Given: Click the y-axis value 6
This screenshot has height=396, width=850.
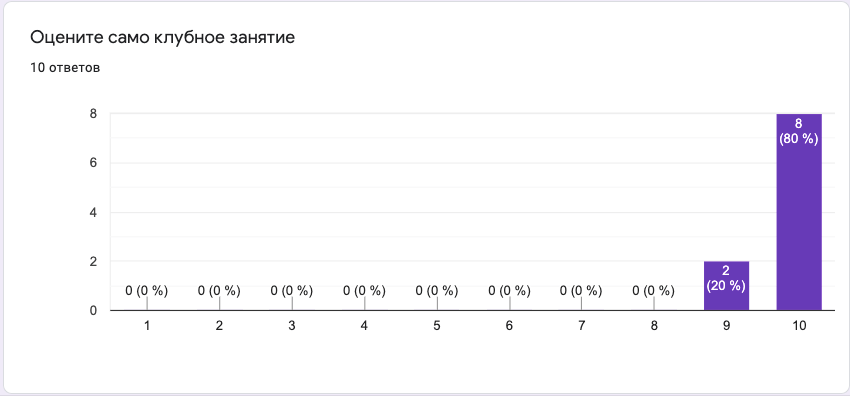Looking at the screenshot, I should click(x=93, y=163).
